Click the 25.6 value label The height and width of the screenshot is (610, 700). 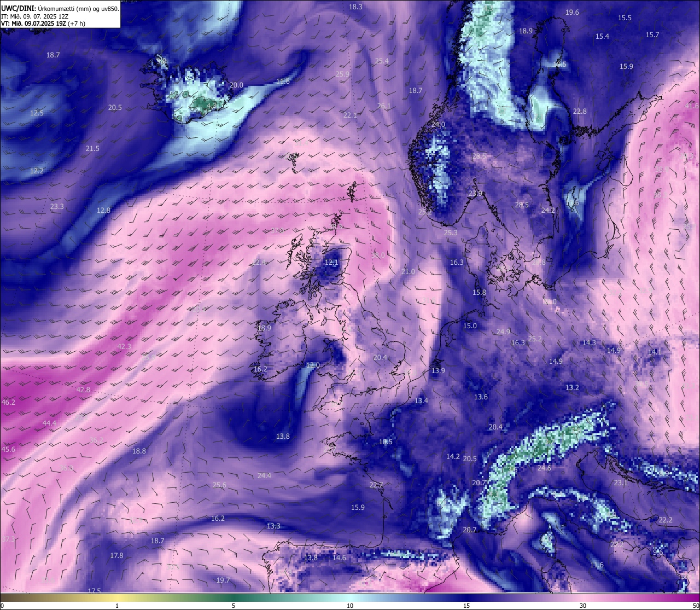pyautogui.click(x=219, y=485)
